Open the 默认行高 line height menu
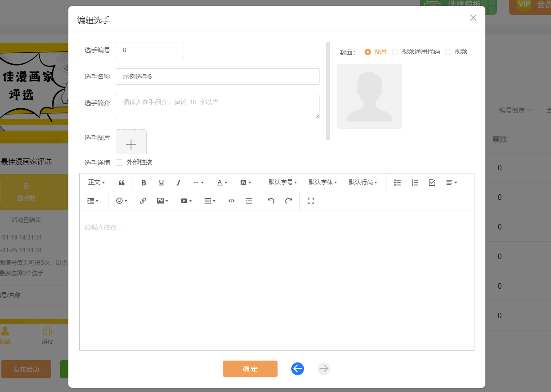The height and width of the screenshot is (392, 551). 363,183
